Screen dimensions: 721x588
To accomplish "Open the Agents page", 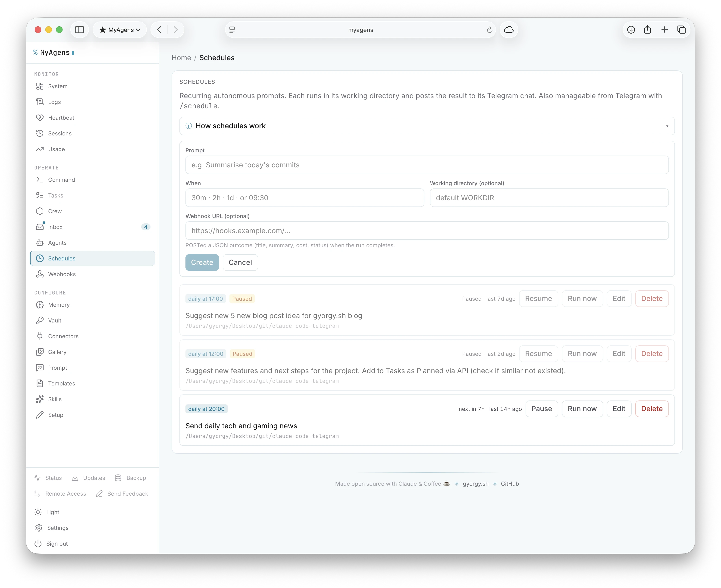I will click(x=92, y=243).
